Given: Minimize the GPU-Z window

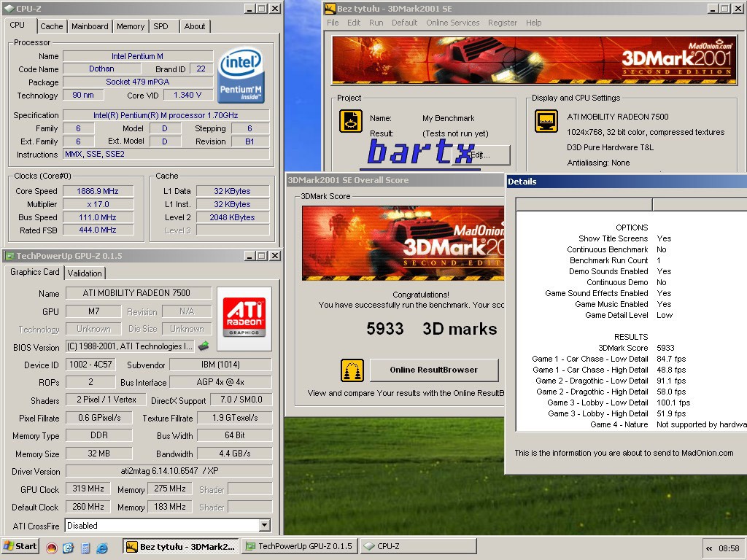Looking at the screenshot, I should [x=251, y=256].
